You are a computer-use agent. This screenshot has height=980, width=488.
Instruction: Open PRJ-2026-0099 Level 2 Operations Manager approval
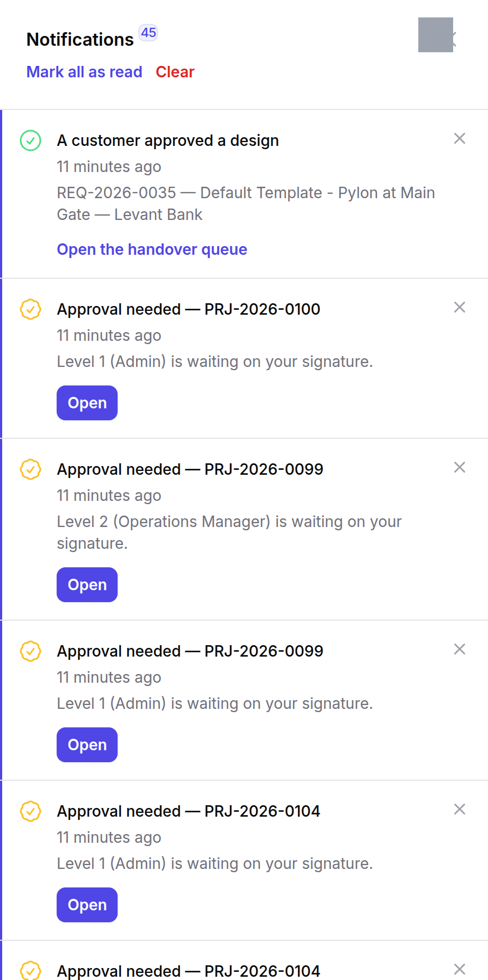click(x=87, y=585)
